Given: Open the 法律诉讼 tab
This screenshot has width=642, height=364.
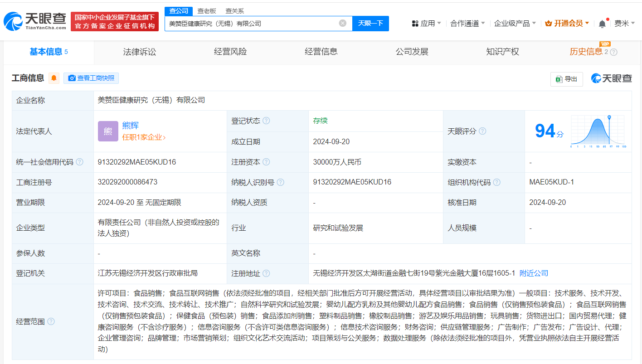Looking at the screenshot, I should (x=139, y=52).
